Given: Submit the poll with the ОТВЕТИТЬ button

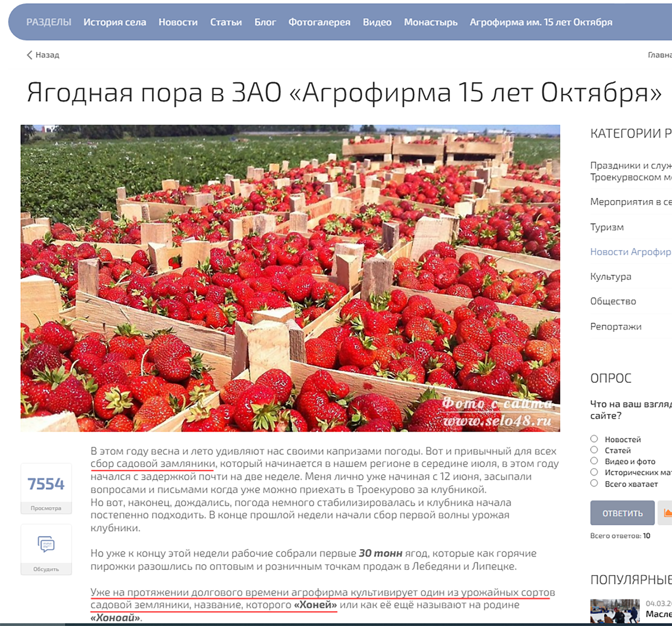Looking at the screenshot, I should [x=622, y=513].
